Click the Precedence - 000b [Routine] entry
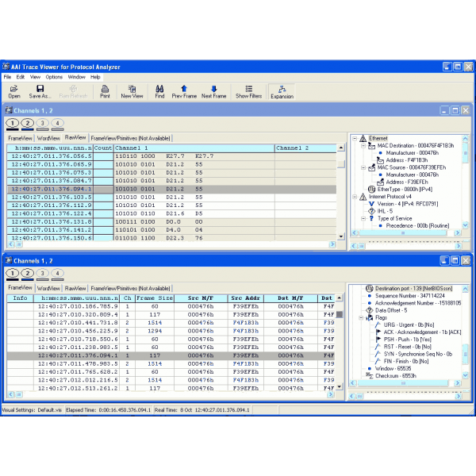Screen dimensions: 476x476 [x=417, y=226]
